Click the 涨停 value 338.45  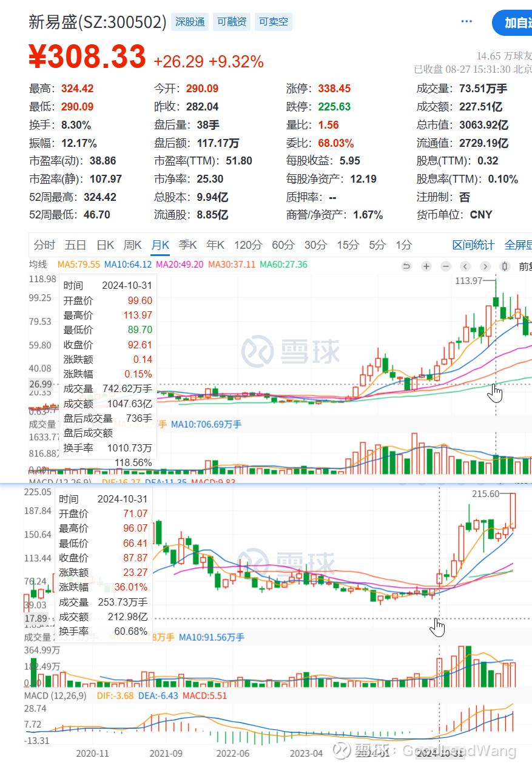[335, 89]
